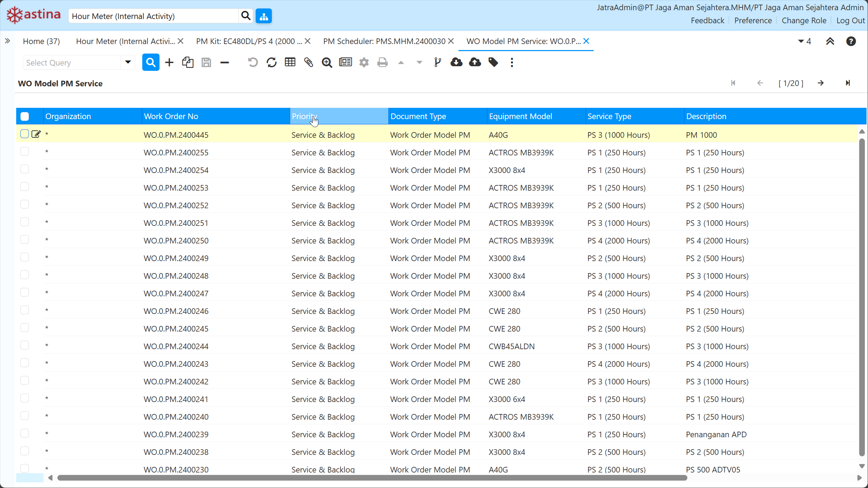The image size is (868, 488).
Task: Check the select-all header checkbox
Action: 25,116
